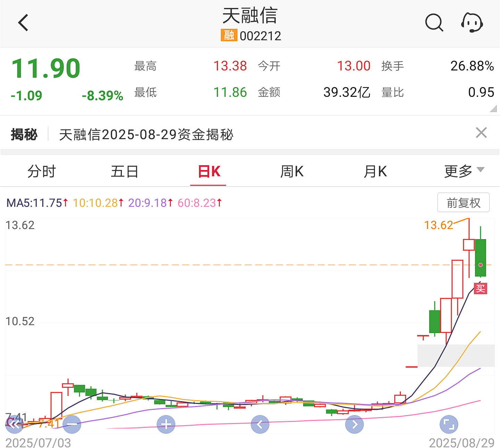Toggle the 前复权 adjustment button

coord(464,202)
